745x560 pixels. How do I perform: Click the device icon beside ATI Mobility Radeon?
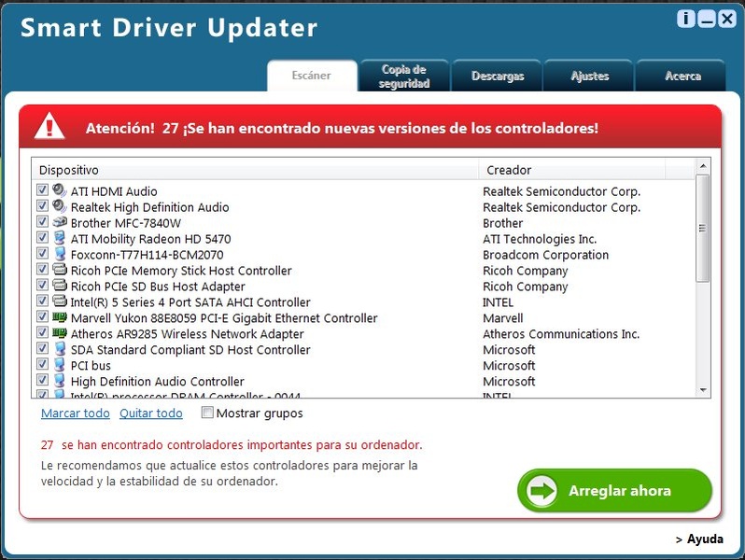[60, 237]
